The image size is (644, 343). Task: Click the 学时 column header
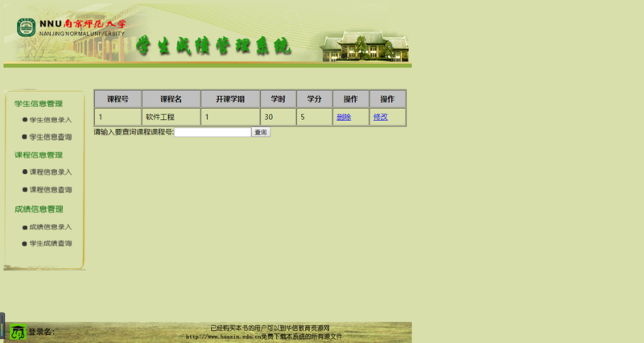point(278,99)
